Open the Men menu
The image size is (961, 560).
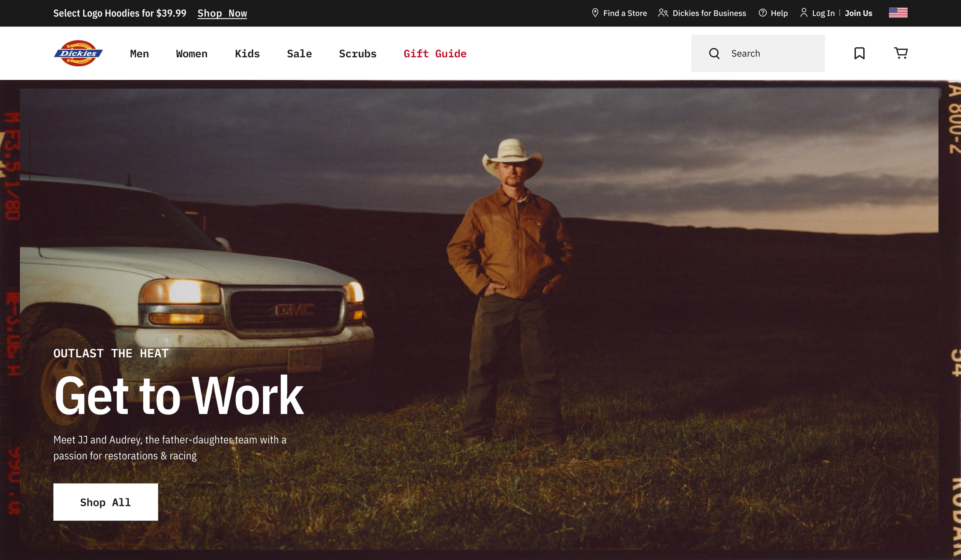139,54
